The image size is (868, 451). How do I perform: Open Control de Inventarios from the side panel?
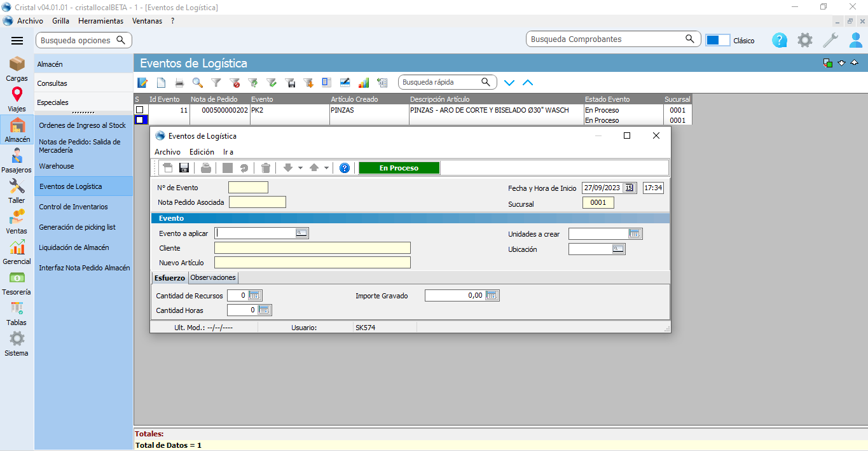[74, 207]
